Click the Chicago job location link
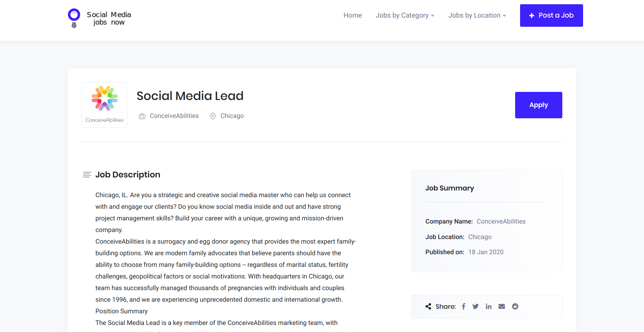The width and height of the screenshot is (644, 332). [x=232, y=115]
